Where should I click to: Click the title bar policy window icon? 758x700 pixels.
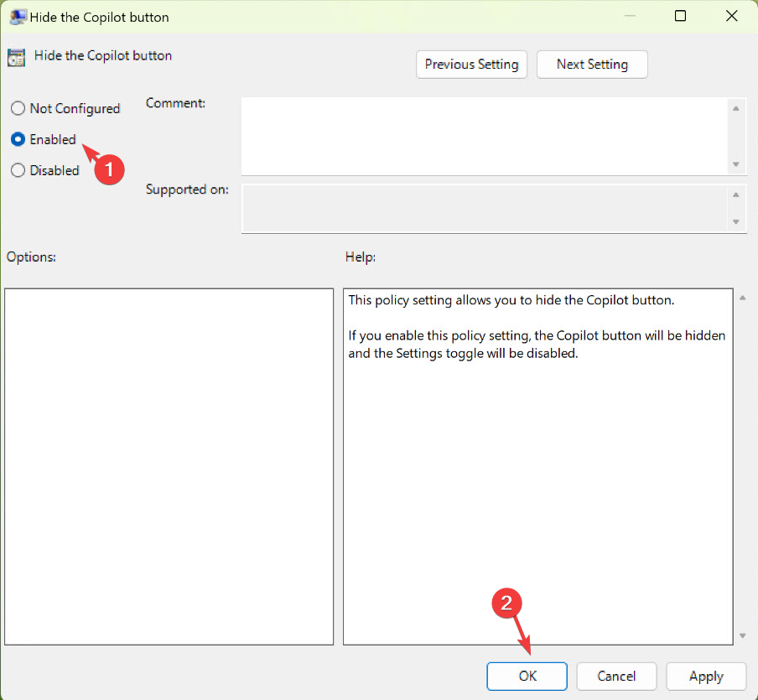18,17
